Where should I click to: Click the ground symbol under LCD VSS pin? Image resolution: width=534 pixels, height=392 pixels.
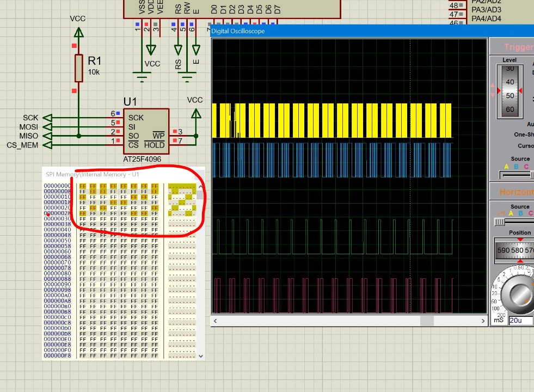[142, 77]
